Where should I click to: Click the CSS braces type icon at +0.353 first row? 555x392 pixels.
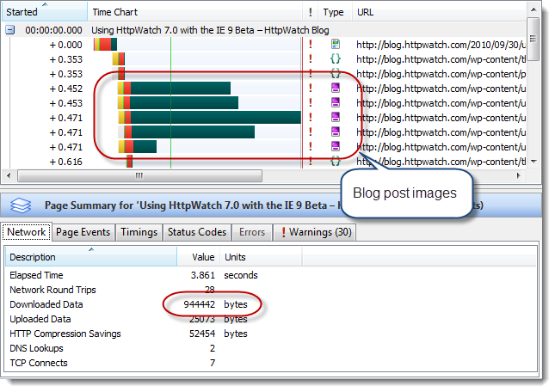(x=336, y=58)
